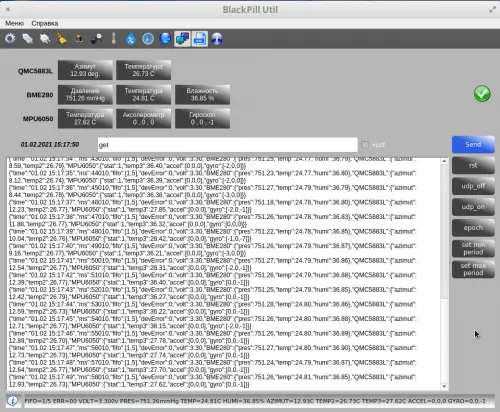Screen dimensions: 500x412
Task: Click the blue Send button
Action: click(x=473, y=145)
